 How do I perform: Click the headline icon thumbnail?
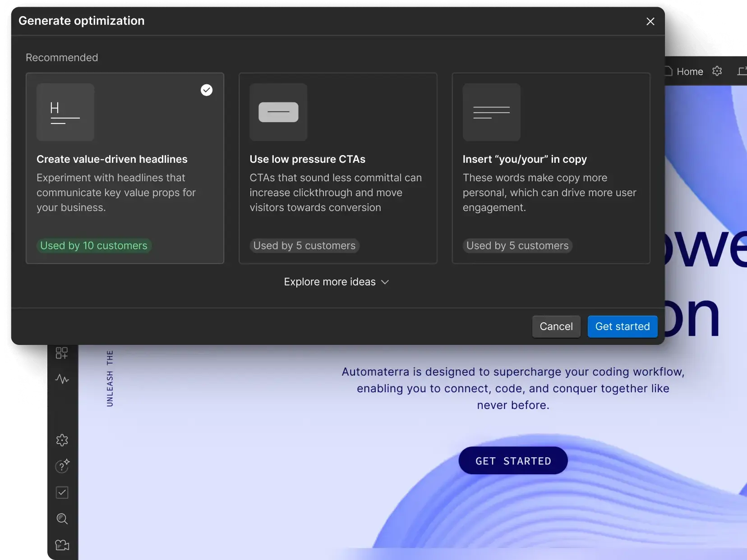[65, 112]
